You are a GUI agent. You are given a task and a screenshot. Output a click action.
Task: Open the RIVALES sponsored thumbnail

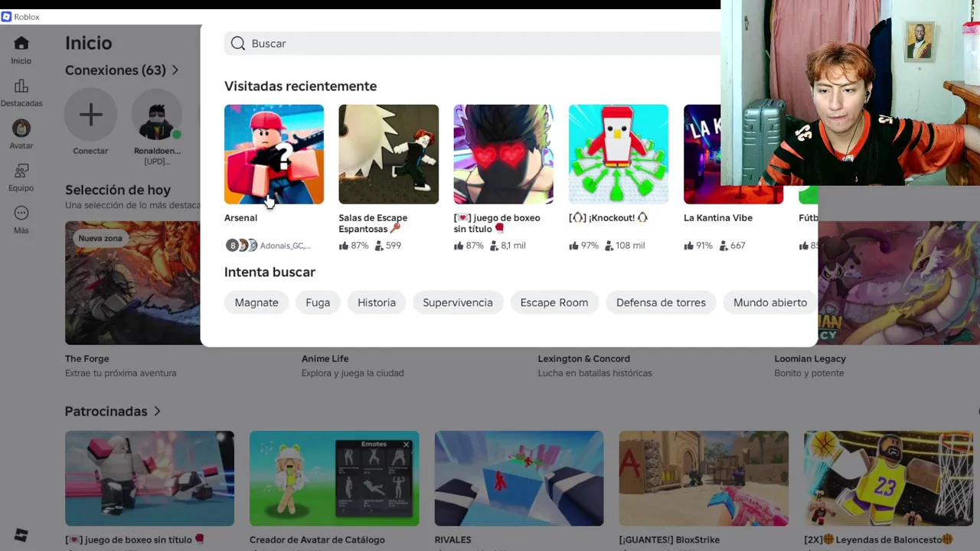[519, 478]
